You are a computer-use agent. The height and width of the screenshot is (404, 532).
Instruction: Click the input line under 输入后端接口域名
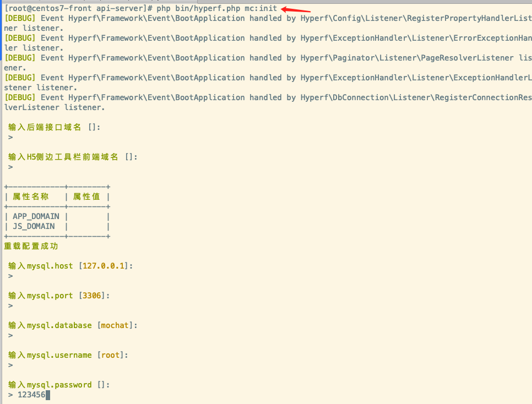[x=11, y=138]
